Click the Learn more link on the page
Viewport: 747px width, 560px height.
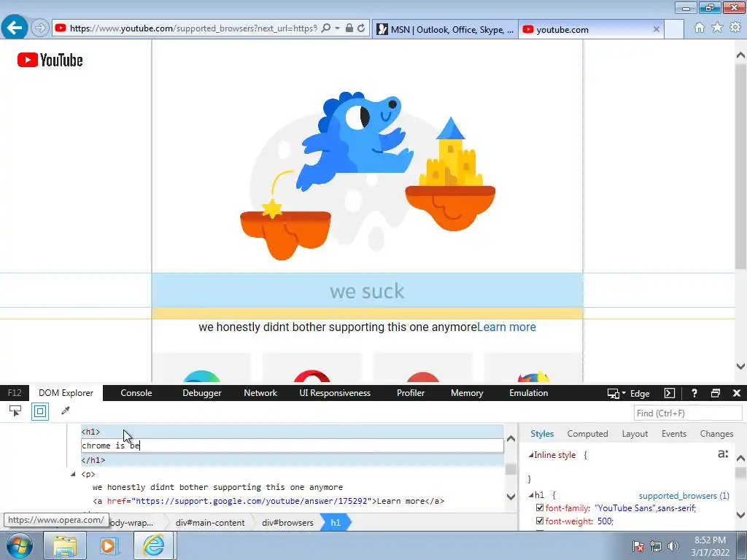coord(506,327)
